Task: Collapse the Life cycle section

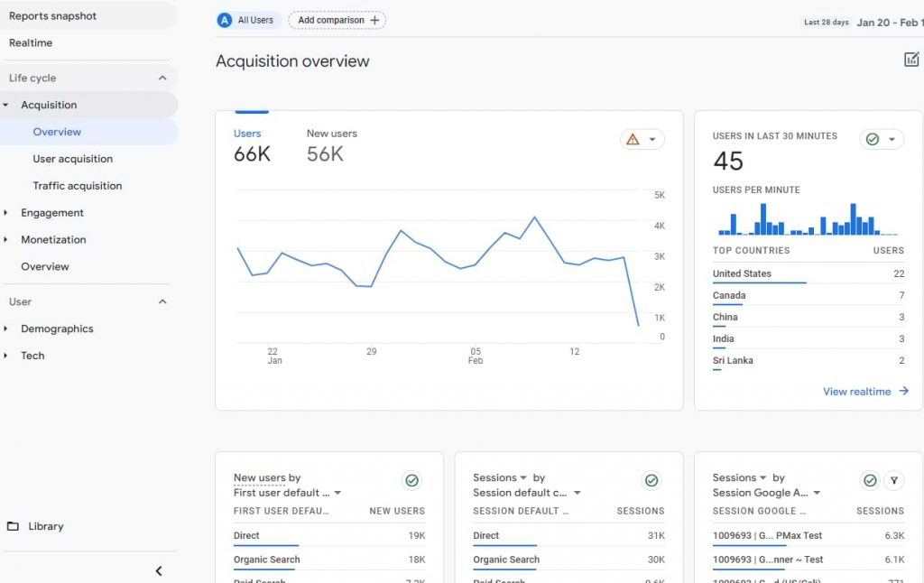Action: point(162,78)
